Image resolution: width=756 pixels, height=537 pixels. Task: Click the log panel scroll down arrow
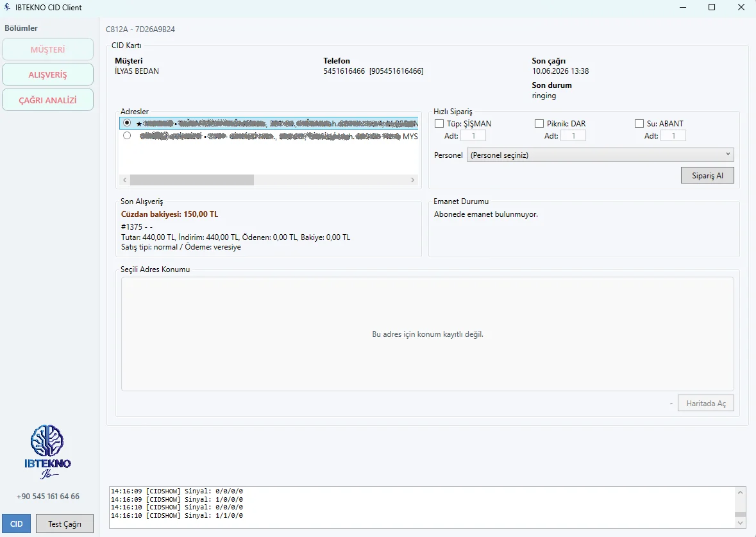741,522
